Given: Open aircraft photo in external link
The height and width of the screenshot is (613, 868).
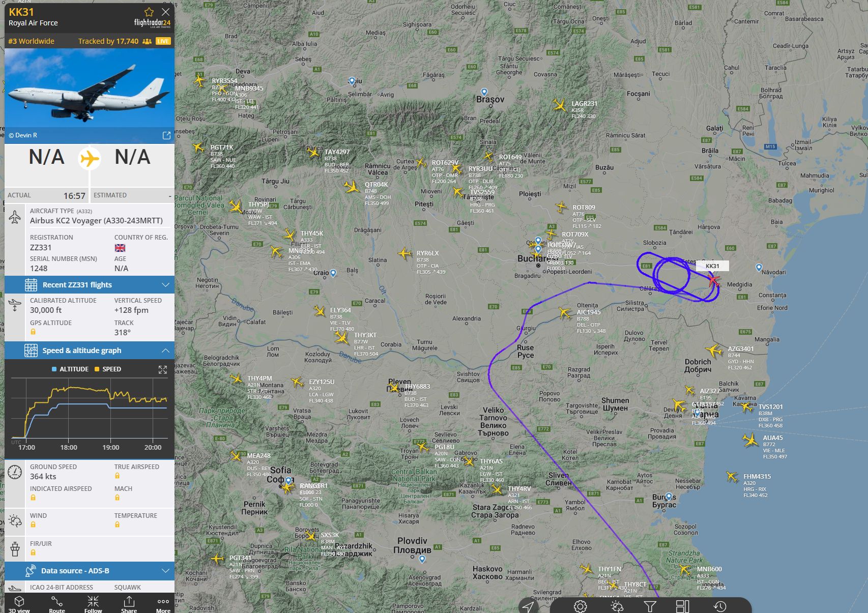Looking at the screenshot, I should pyautogui.click(x=166, y=135).
